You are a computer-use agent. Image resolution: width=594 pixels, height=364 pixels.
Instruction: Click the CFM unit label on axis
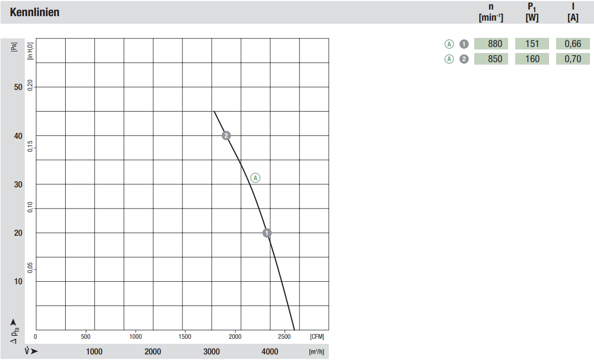tap(317, 336)
